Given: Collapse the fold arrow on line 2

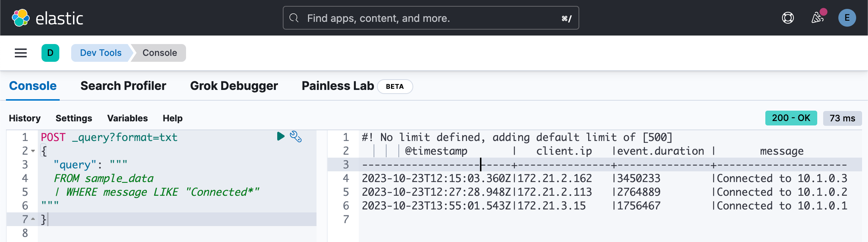Looking at the screenshot, I should [33, 151].
